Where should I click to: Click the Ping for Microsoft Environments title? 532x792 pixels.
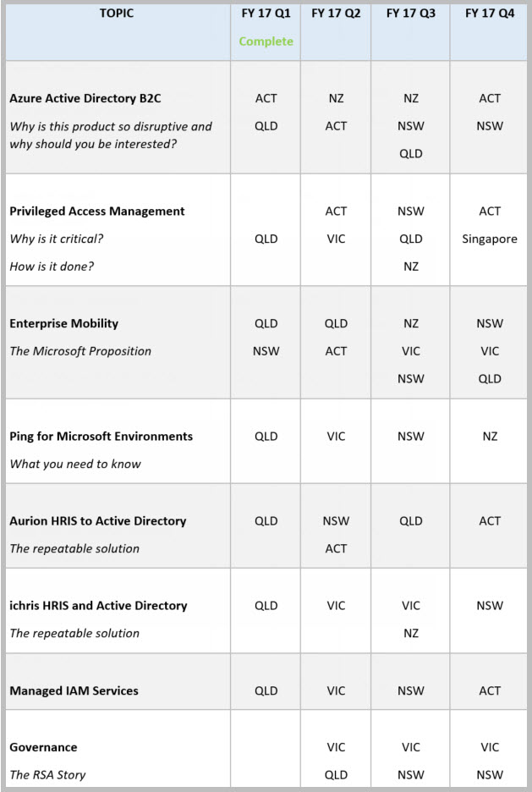[x=101, y=437]
